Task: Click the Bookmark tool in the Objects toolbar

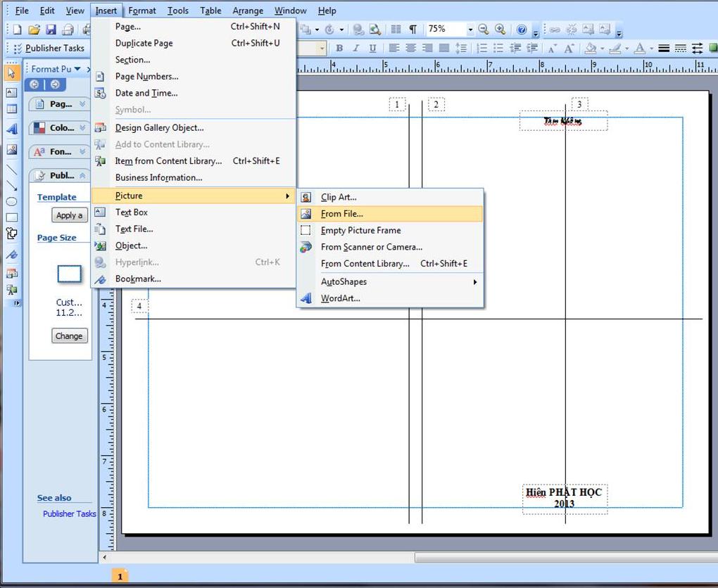Action: (x=11, y=255)
